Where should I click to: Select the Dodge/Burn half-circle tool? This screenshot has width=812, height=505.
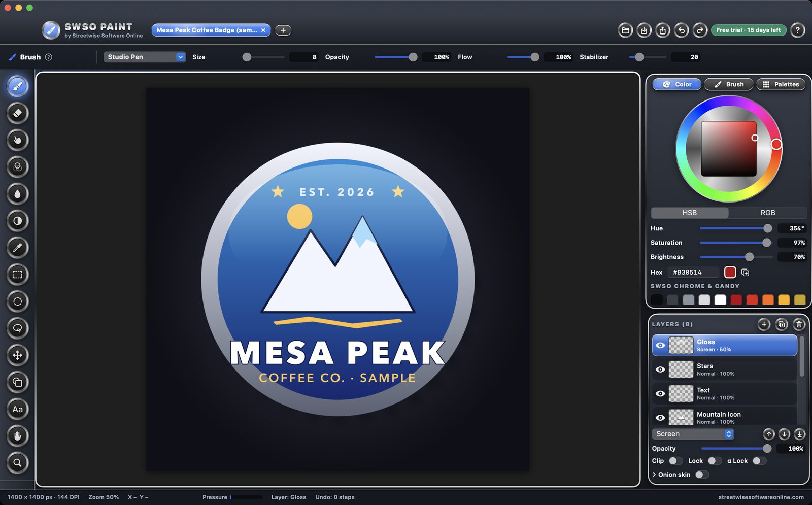click(17, 220)
